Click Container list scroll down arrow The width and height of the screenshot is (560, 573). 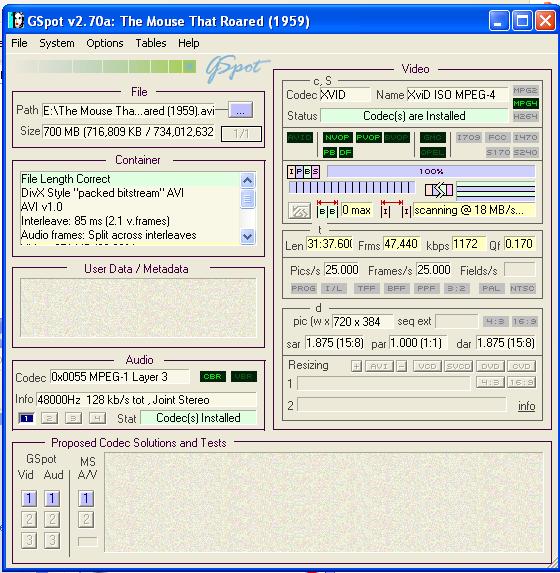[247, 236]
